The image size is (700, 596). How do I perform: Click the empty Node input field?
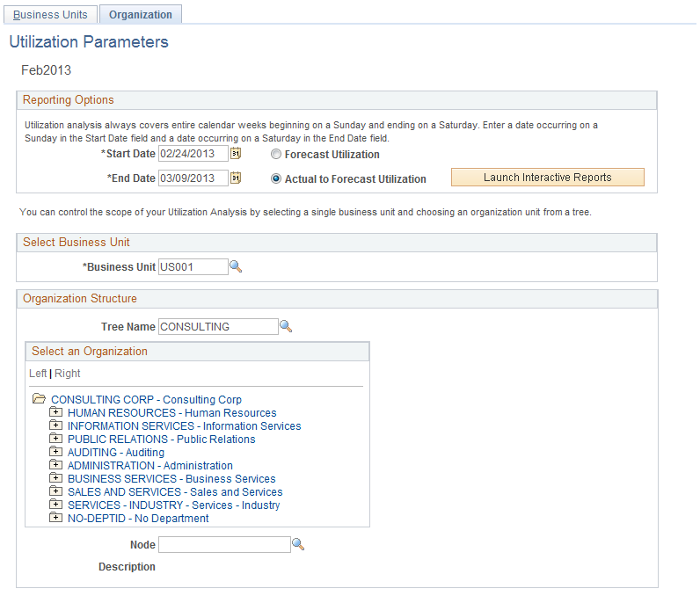click(x=224, y=545)
